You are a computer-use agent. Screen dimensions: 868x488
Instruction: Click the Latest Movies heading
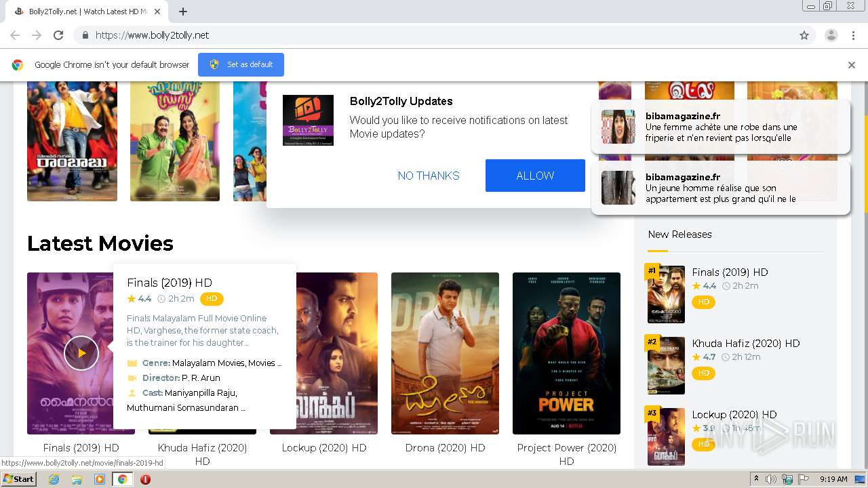tap(100, 243)
